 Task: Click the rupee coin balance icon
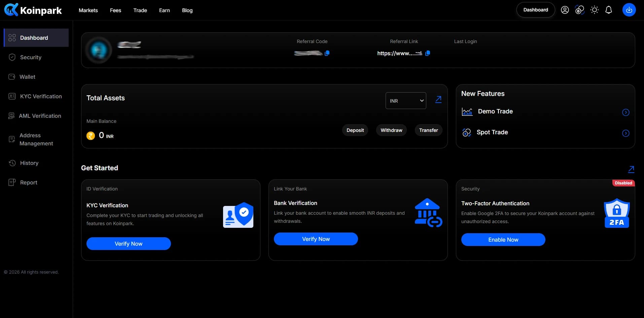(91, 136)
